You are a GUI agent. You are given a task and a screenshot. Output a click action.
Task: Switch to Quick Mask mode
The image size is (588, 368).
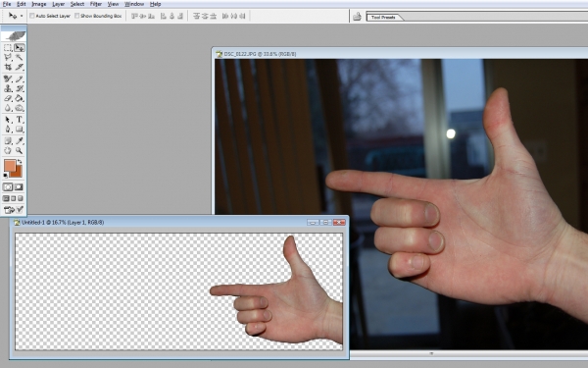(x=20, y=187)
